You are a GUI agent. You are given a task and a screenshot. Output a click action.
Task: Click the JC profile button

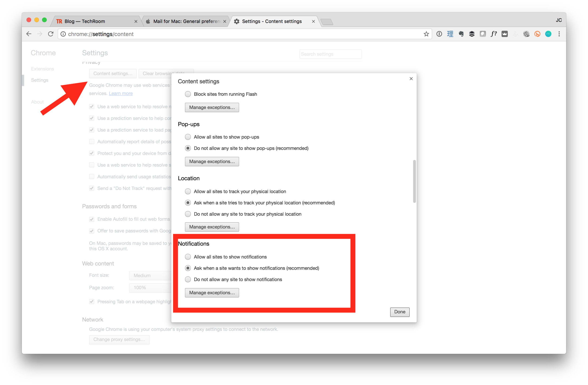click(559, 20)
